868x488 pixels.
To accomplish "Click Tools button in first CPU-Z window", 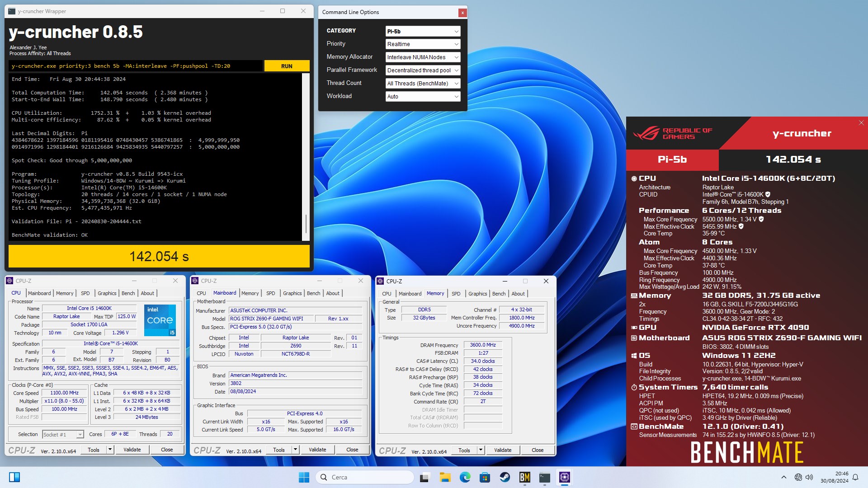I will tap(94, 450).
